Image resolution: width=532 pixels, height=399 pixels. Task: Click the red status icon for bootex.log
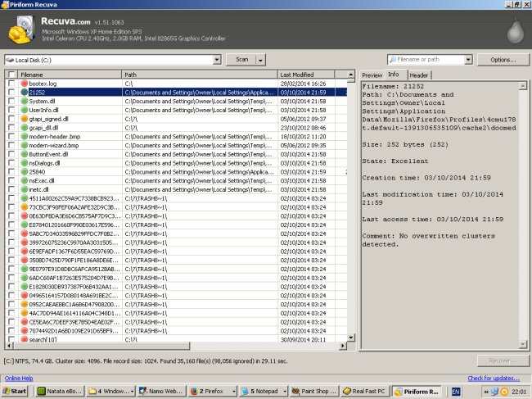click(24, 84)
